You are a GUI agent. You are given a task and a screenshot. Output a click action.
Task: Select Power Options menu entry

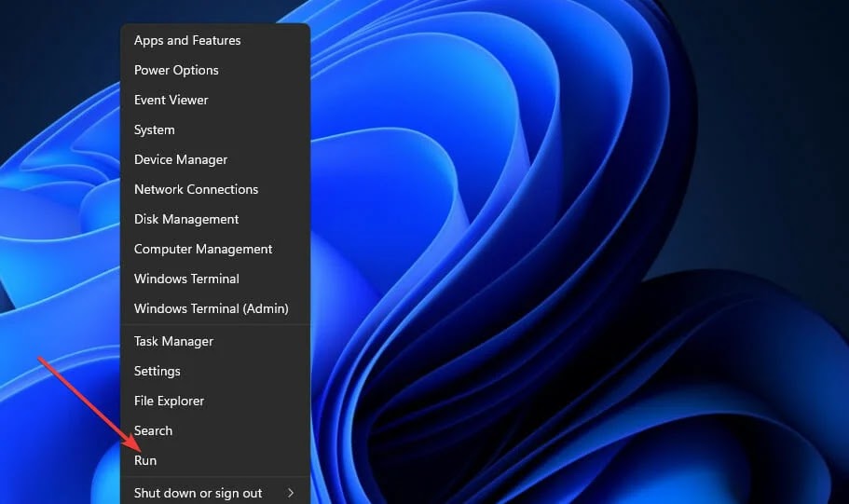[215, 71]
